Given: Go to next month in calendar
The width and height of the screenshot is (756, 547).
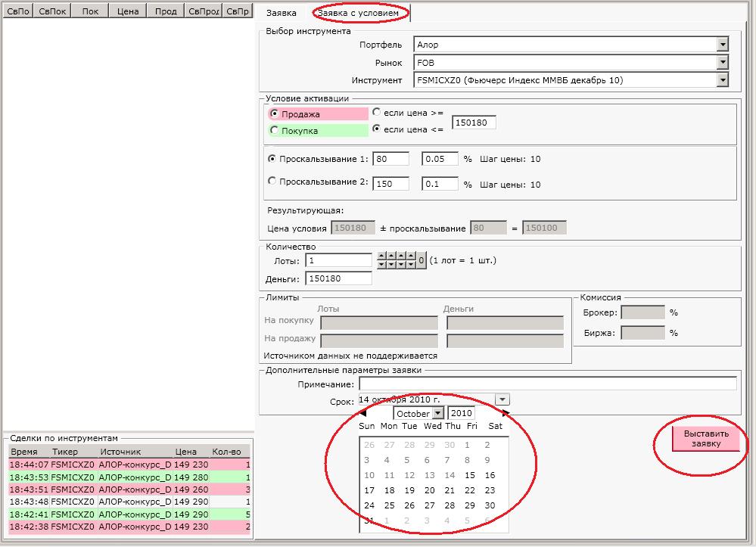Looking at the screenshot, I should [x=506, y=413].
